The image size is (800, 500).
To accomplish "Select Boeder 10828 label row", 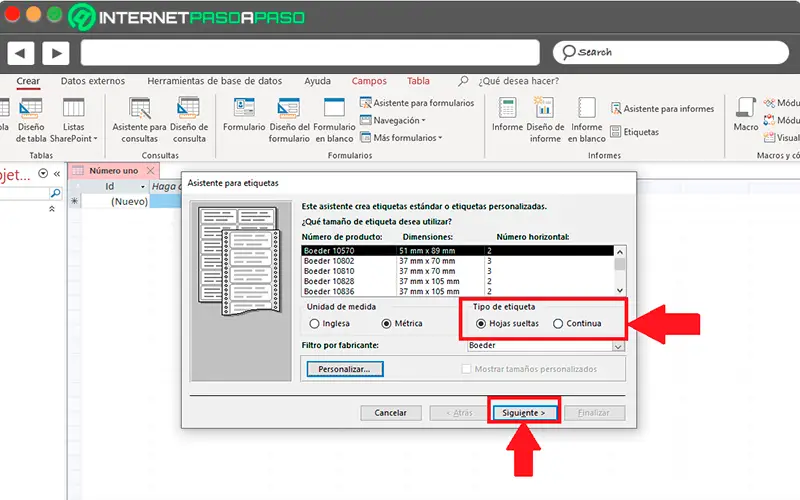I will 457,281.
